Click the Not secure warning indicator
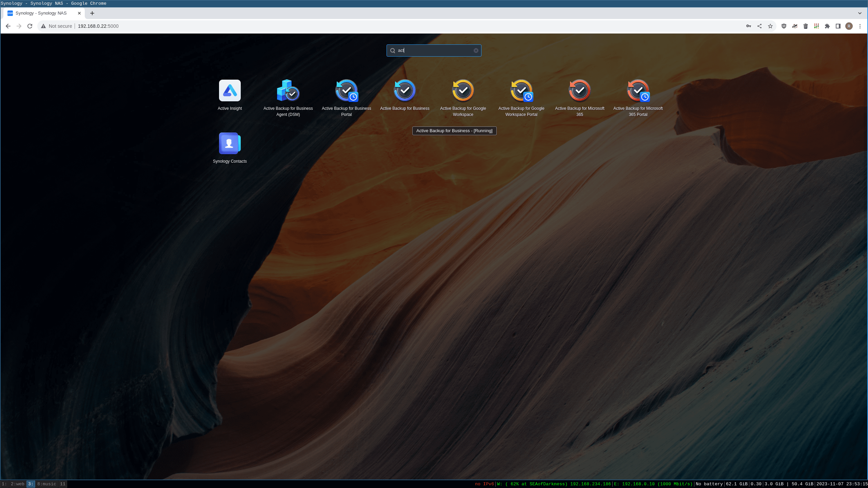 (57, 26)
